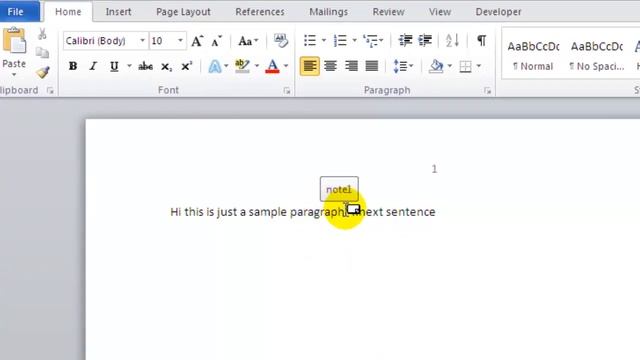Click the Paste clipboard icon
Viewport: 640px width, 360px height.
pyautogui.click(x=14, y=41)
